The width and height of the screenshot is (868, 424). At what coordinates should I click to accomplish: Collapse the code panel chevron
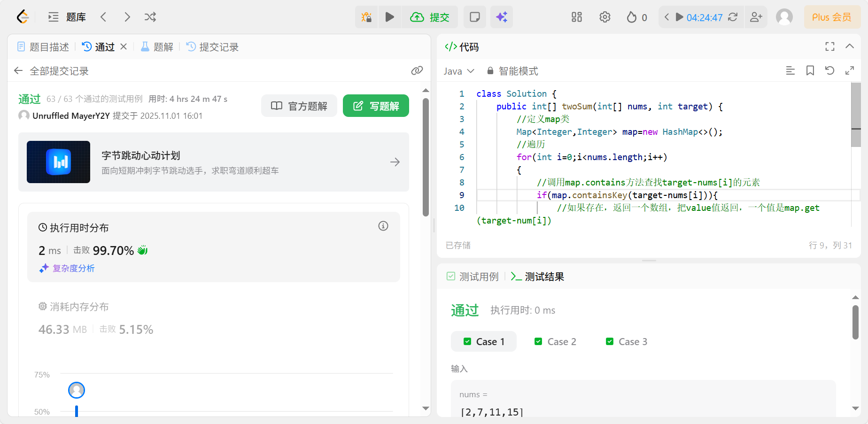tap(850, 46)
